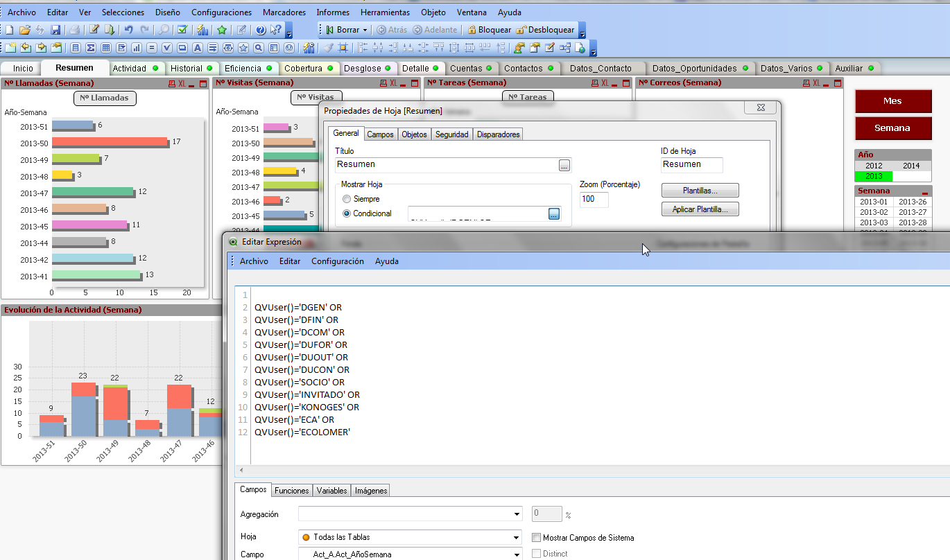
Task: Select year 2014 in Año list
Action: point(911,166)
